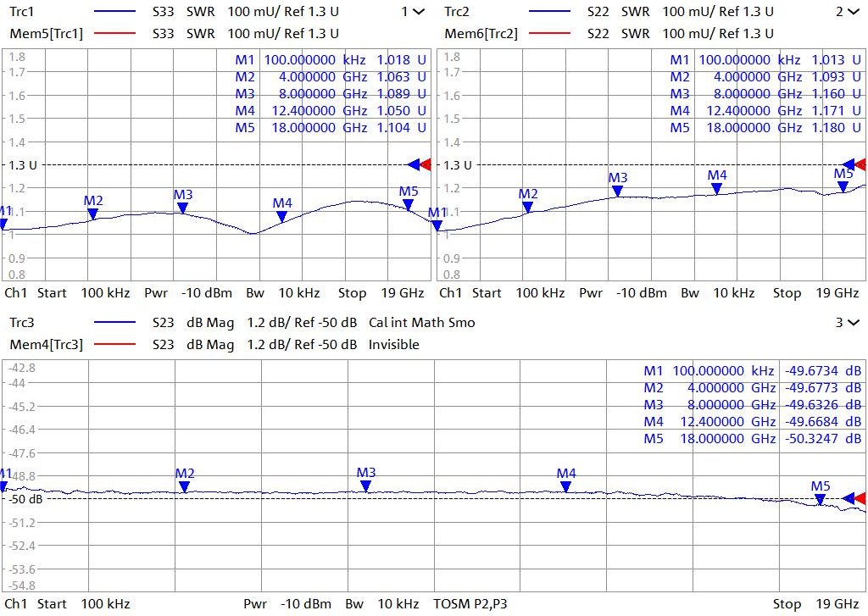Click Stop 19 GHz in bottom diagram
Screen dimensions: 868x616
[810, 604]
